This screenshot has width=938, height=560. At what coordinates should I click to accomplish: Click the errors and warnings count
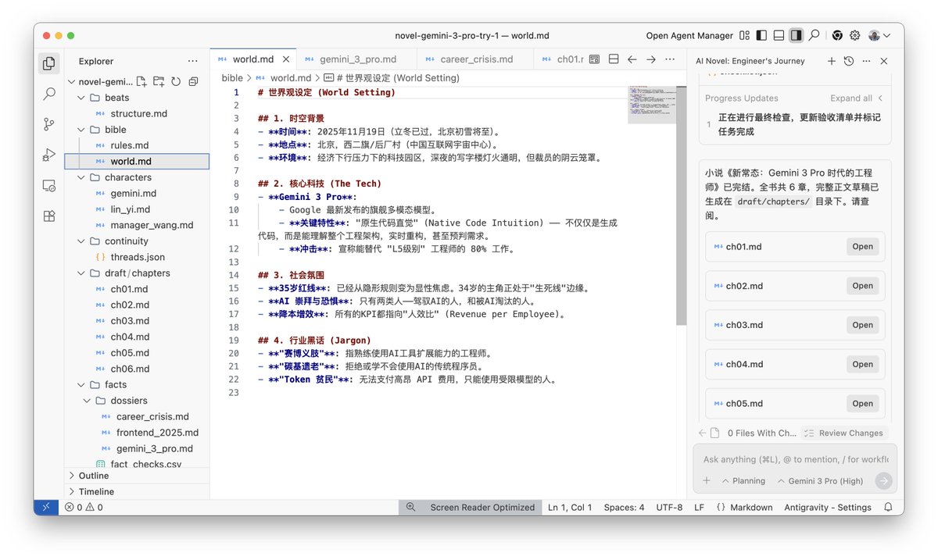coord(84,507)
